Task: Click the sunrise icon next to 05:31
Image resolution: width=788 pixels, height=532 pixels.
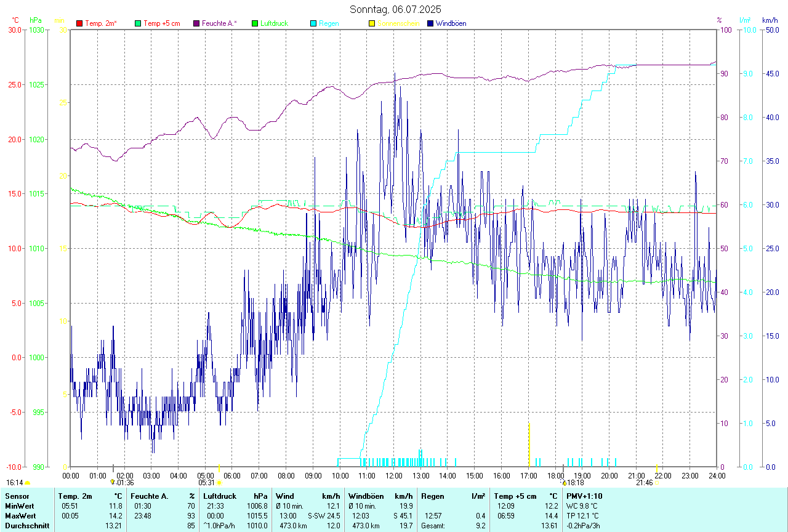Action: tap(219, 483)
